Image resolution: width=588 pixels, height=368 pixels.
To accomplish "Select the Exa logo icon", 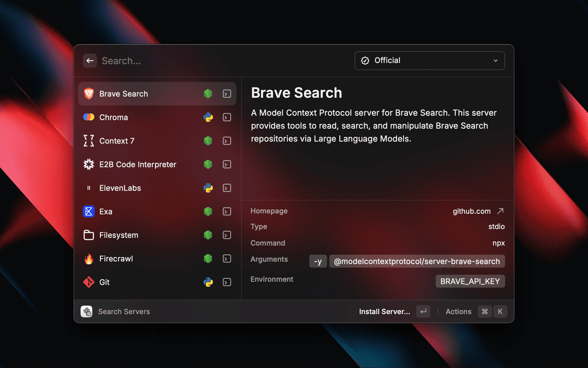I will [x=89, y=211].
